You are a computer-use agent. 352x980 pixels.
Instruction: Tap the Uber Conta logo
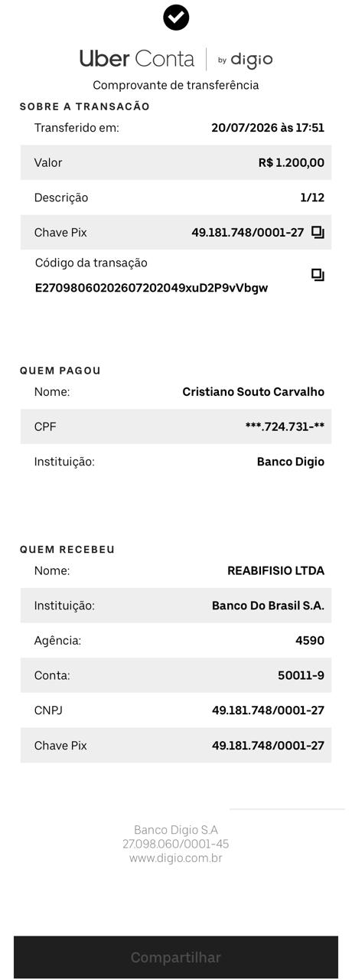point(137,59)
